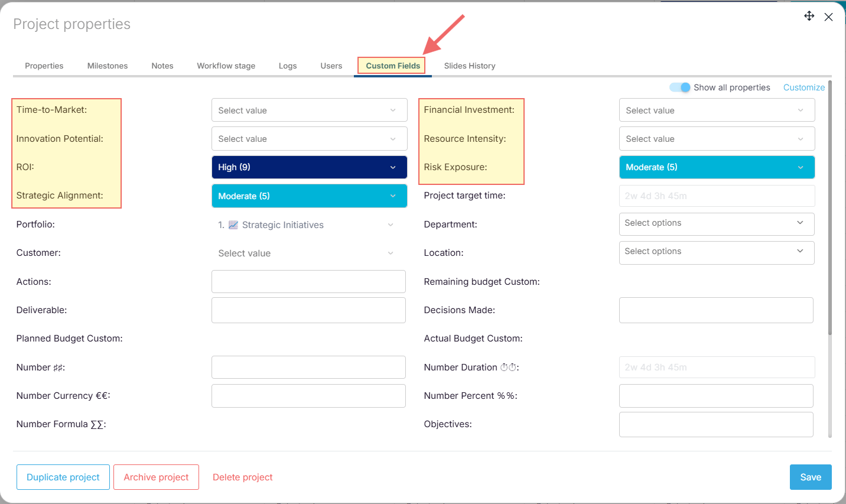Image resolution: width=846 pixels, height=504 pixels.
Task: Go to the Slides History tab
Action: tap(470, 66)
